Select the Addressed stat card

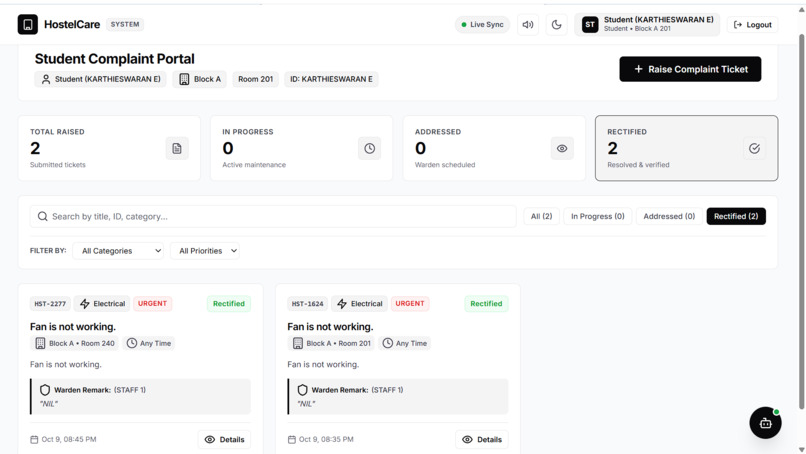(494, 148)
